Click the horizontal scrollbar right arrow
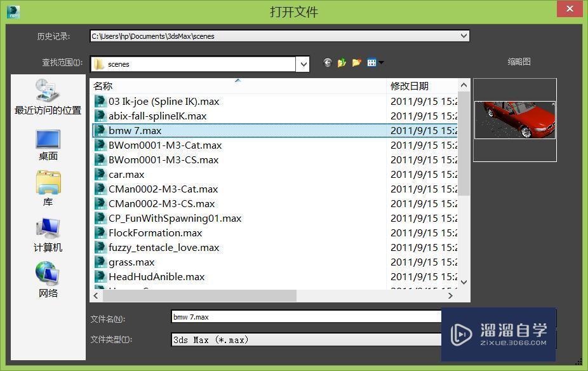Image resolution: width=588 pixels, height=371 pixels. pos(450,295)
